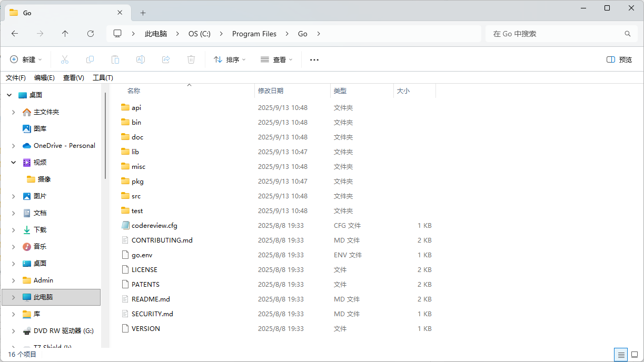
Task: Click inside the 在Go中搜索 search box
Action: (x=553, y=33)
